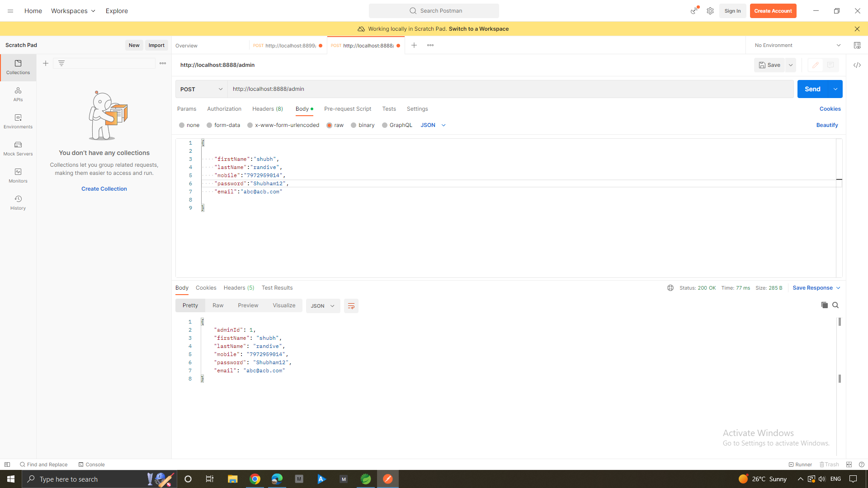
Task: Open the code snippet generator
Action: (x=857, y=65)
